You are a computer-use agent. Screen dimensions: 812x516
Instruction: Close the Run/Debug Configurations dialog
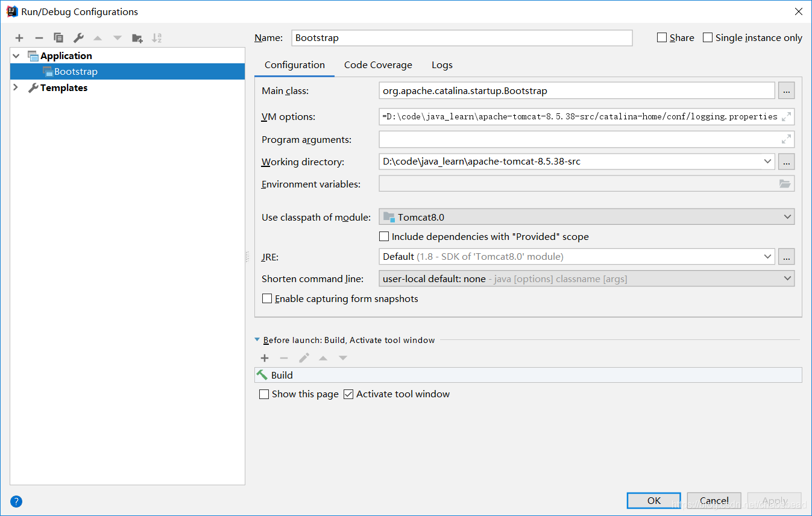pos(798,11)
